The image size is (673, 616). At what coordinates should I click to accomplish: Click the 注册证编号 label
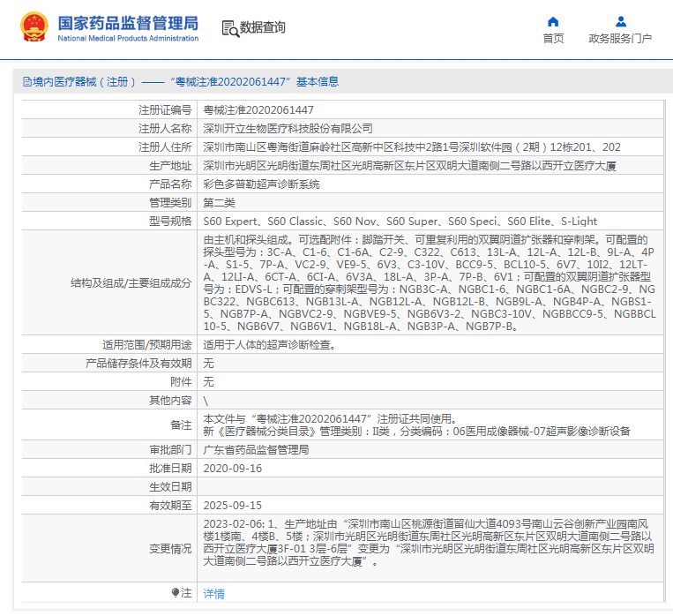coord(165,110)
